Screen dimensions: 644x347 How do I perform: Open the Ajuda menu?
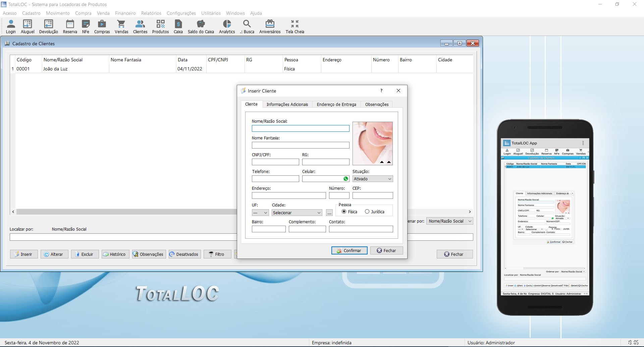coord(256,13)
